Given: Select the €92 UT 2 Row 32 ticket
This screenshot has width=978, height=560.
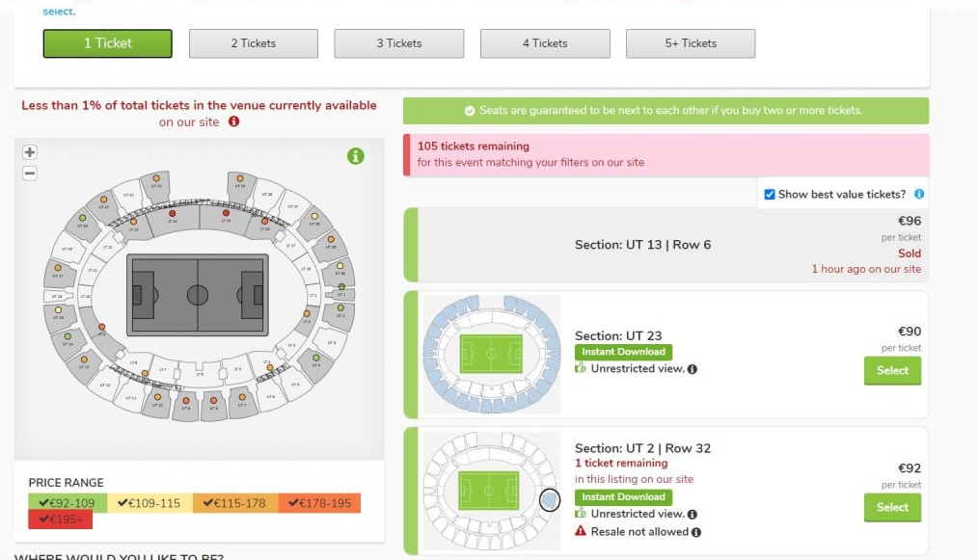Looking at the screenshot, I should pyautogui.click(x=892, y=507).
